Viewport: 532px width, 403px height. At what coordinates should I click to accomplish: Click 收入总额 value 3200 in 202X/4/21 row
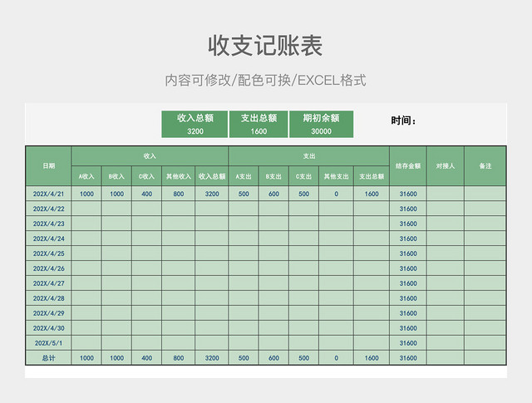pyautogui.click(x=212, y=194)
